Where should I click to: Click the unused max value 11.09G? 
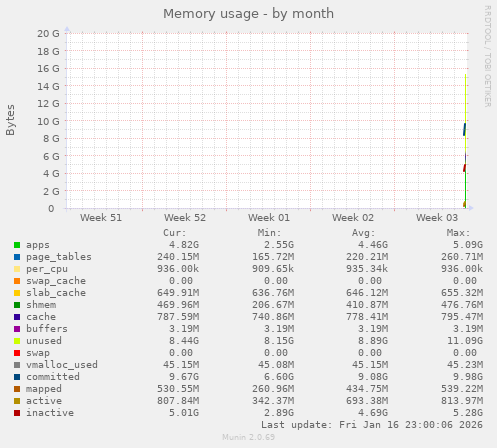coord(465,341)
